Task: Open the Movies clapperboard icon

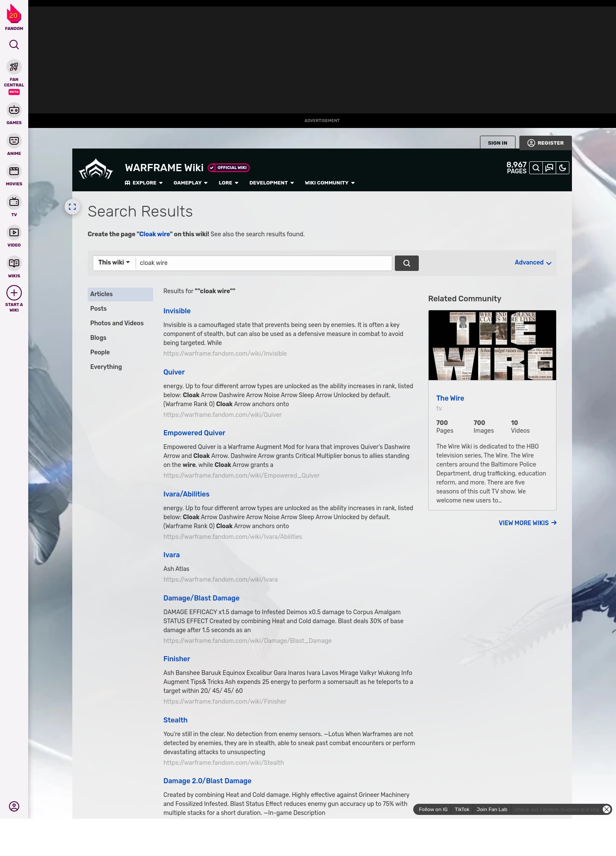Action: click(14, 171)
